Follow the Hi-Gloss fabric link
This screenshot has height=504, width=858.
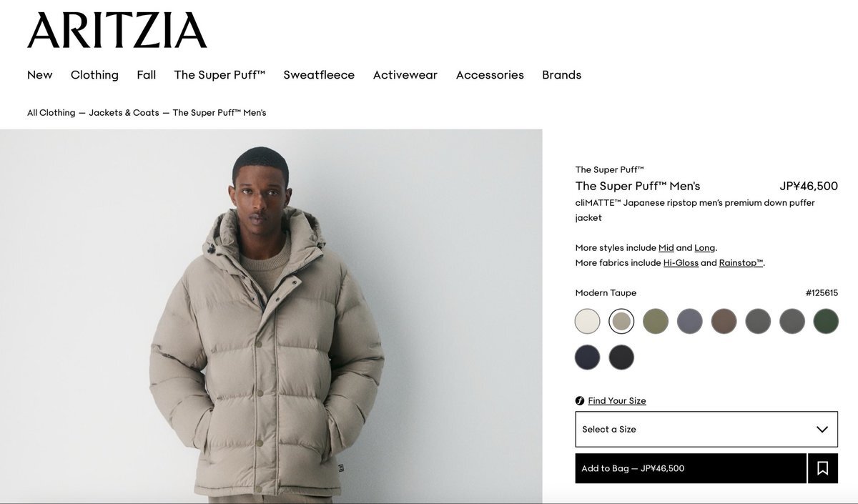coord(681,263)
